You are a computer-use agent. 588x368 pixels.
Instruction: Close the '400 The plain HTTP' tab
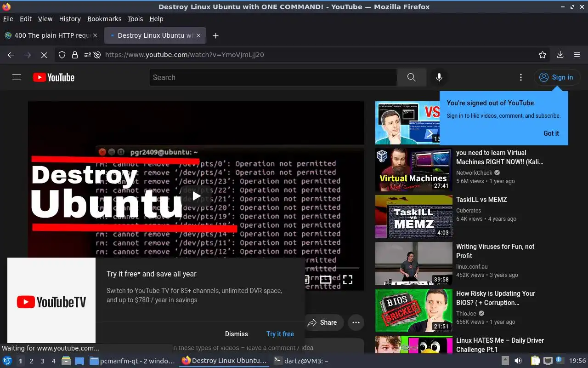point(95,35)
